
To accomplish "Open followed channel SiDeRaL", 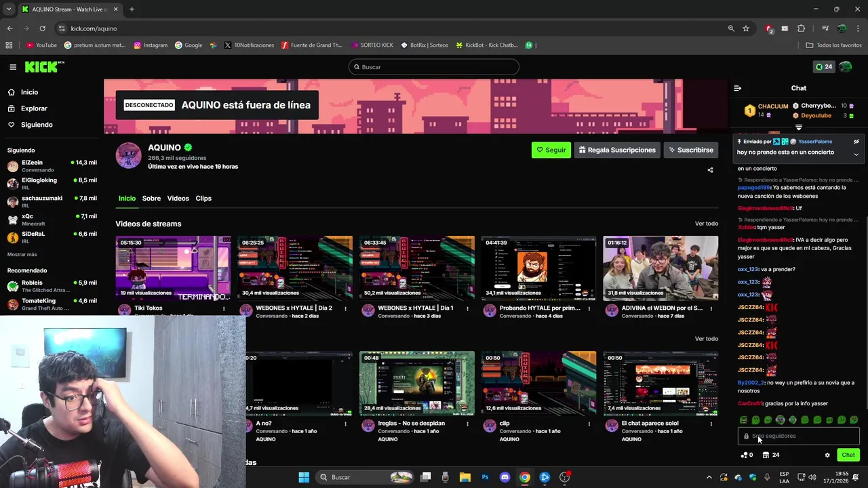I will [x=52, y=237].
